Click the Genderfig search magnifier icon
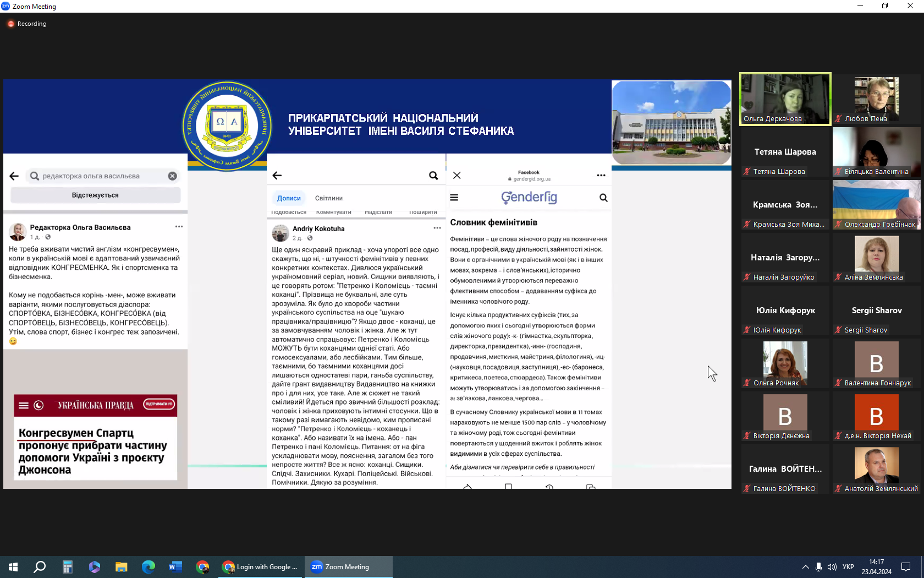The height and width of the screenshot is (578, 924). pyautogui.click(x=603, y=198)
